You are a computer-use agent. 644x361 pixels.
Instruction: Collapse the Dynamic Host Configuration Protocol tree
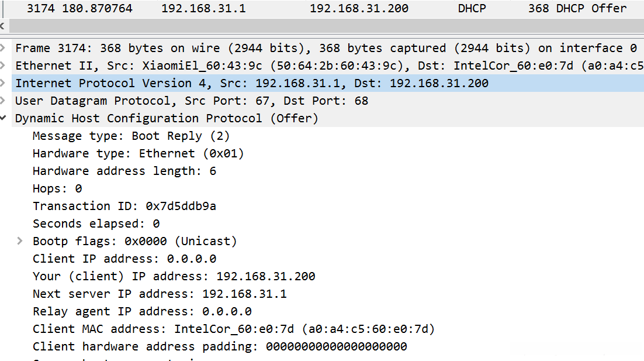point(4,118)
